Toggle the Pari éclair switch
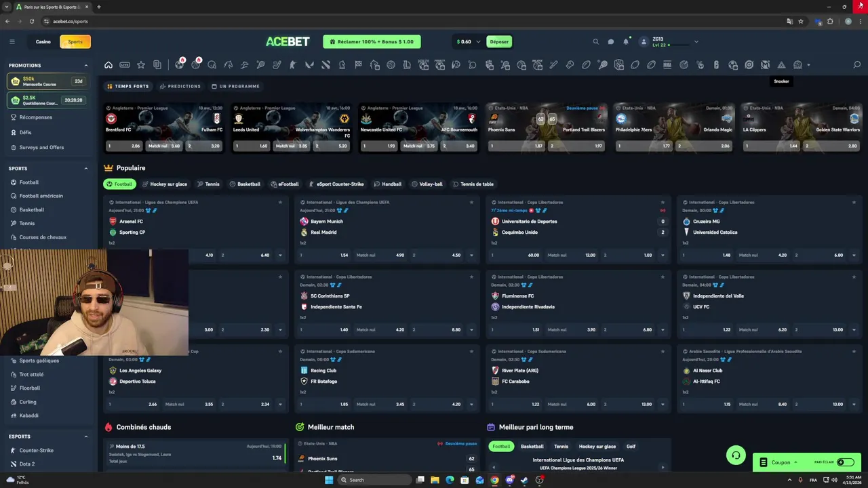This screenshot has height=488, width=868. [845, 462]
